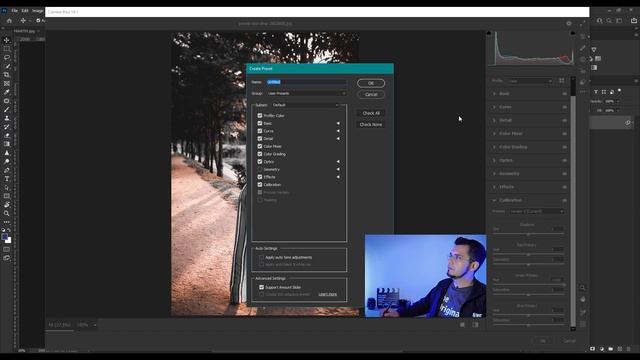The height and width of the screenshot is (360, 640).
Task: Click OK in Create Preset dialog
Action: click(371, 83)
